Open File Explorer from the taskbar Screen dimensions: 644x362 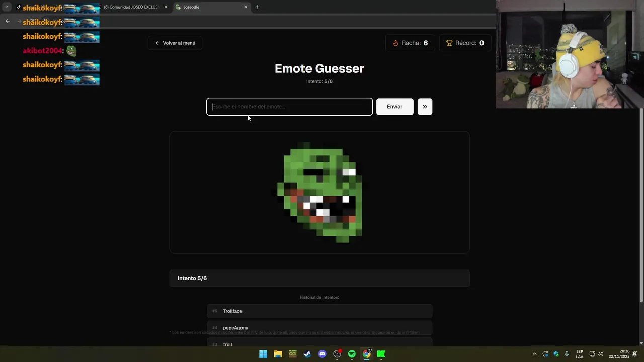(278, 354)
